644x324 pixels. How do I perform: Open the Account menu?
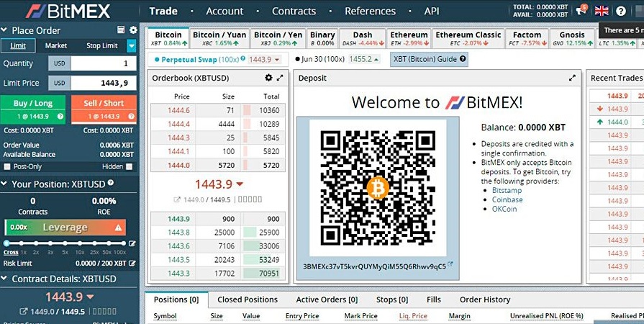coord(225,11)
